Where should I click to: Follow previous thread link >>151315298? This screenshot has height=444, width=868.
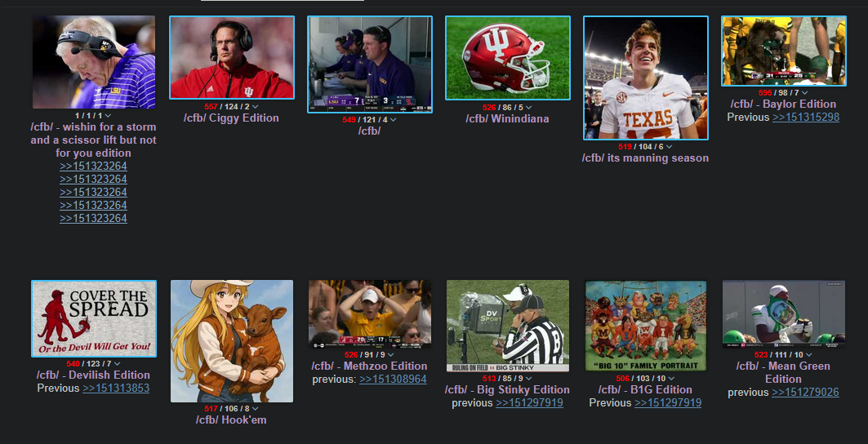tap(805, 118)
